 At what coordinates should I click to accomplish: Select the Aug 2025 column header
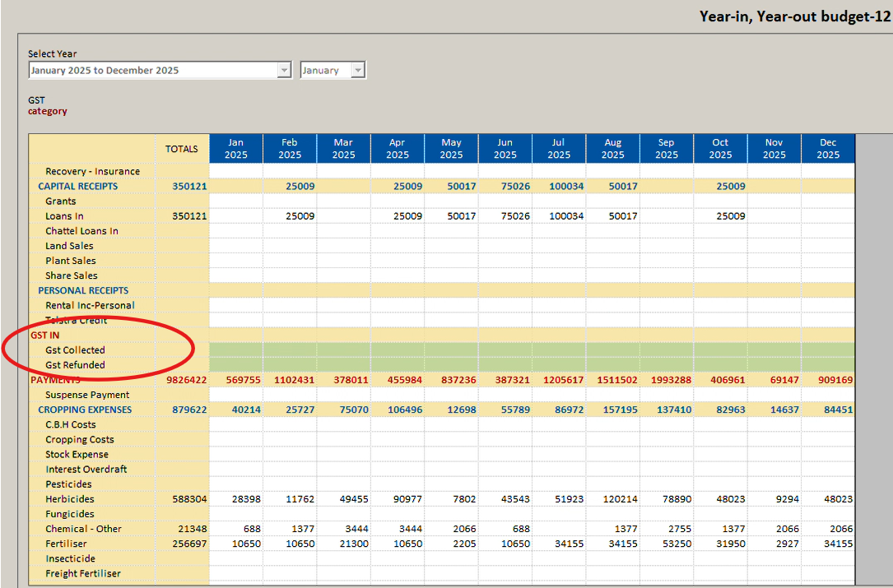point(612,149)
